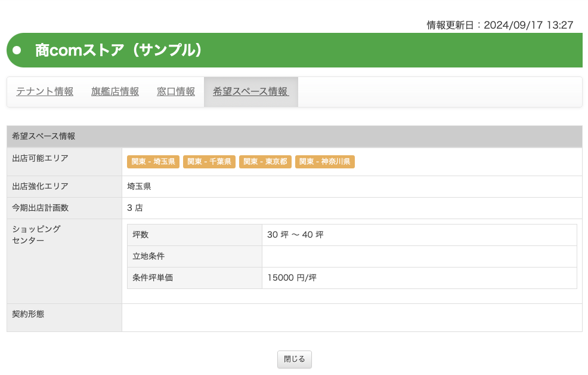588x375 pixels.
Task: Select the 関東 - 千葉県 orange tag
Action: [209, 162]
